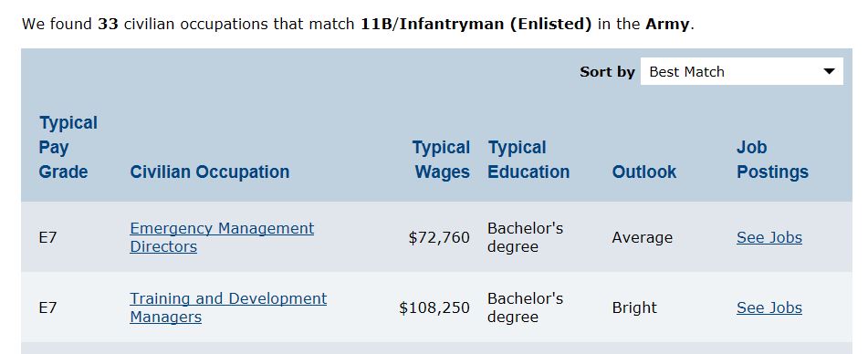This screenshot has width=868, height=354.
Task: Click the Outlook column header
Action: click(x=643, y=172)
